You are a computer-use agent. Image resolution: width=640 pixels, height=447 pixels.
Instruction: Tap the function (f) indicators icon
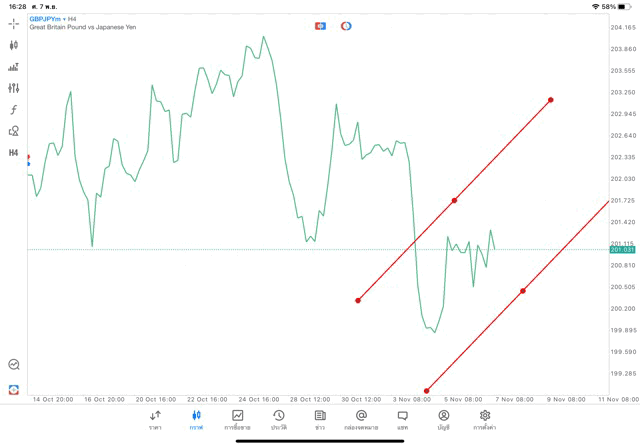(14, 110)
